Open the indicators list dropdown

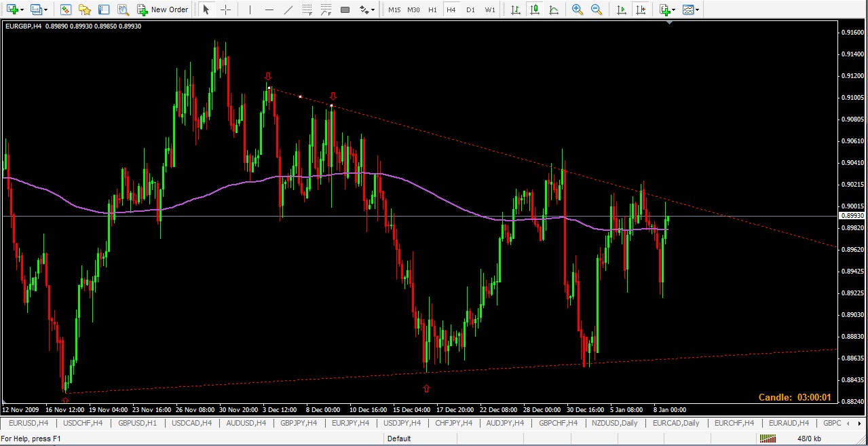click(673, 10)
